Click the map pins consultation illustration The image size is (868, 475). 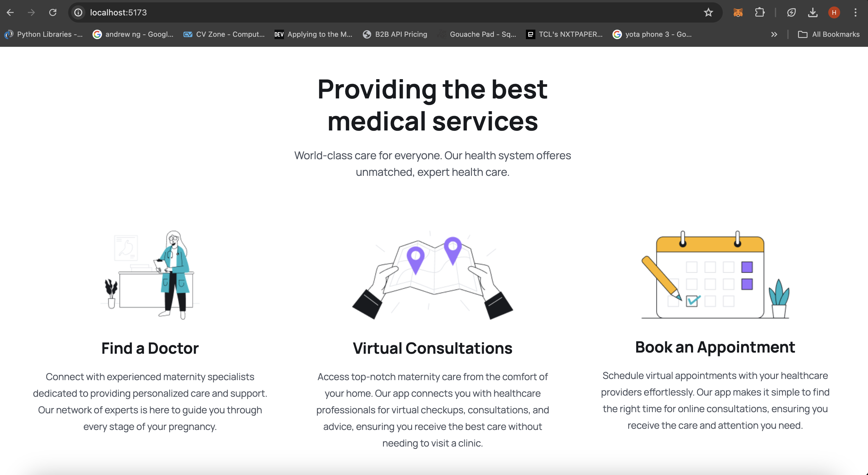(x=433, y=275)
